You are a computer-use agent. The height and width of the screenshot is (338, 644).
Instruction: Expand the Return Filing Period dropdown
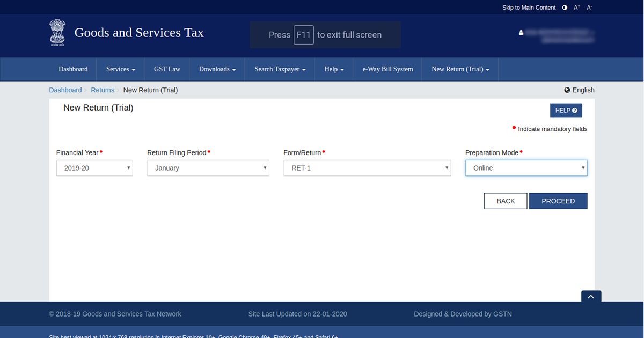click(x=208, y=168)
